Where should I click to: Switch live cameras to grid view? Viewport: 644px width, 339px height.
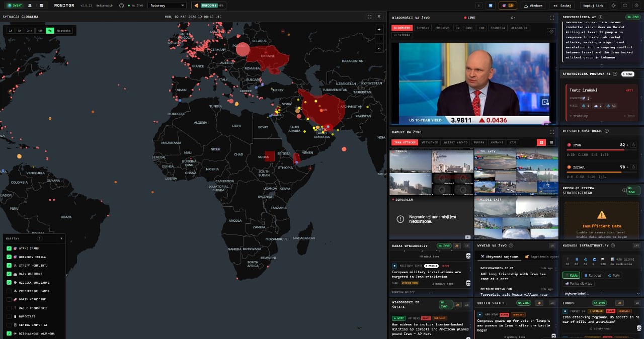tap(541, 142)
